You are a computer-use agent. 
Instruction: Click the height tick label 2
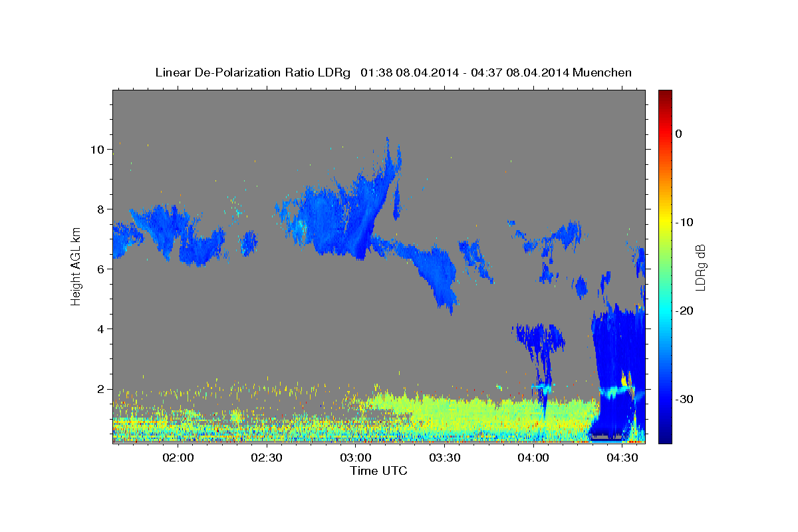click(x=100, y=388)
